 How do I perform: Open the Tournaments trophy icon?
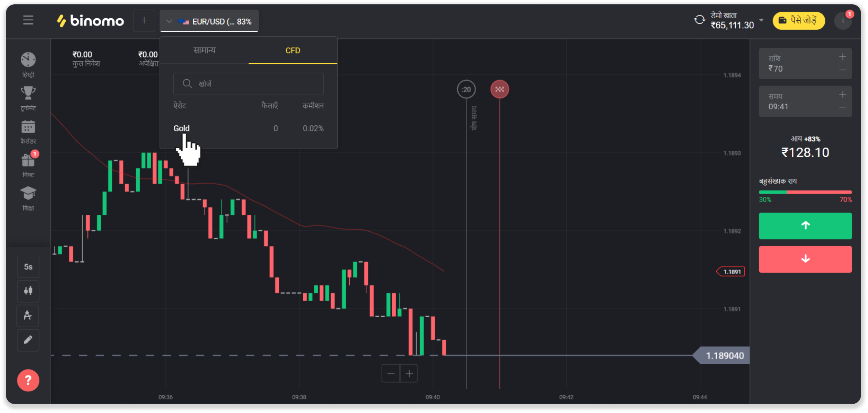(28, 97)
